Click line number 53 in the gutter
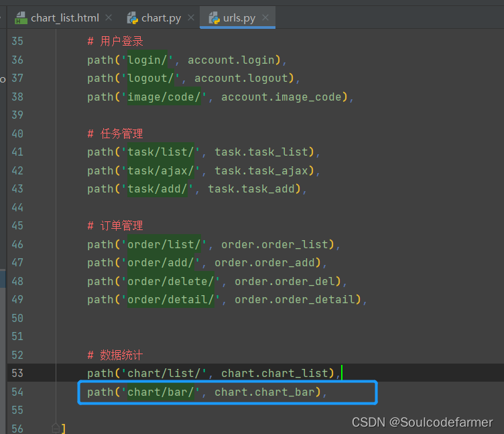The width and height of the screenshot is (504, 434). 17,373
